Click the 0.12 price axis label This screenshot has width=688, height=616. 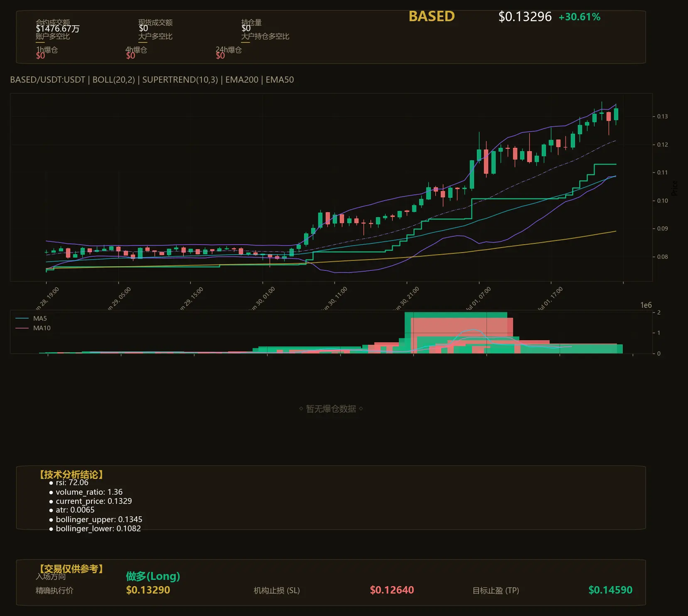click(662, 145)
